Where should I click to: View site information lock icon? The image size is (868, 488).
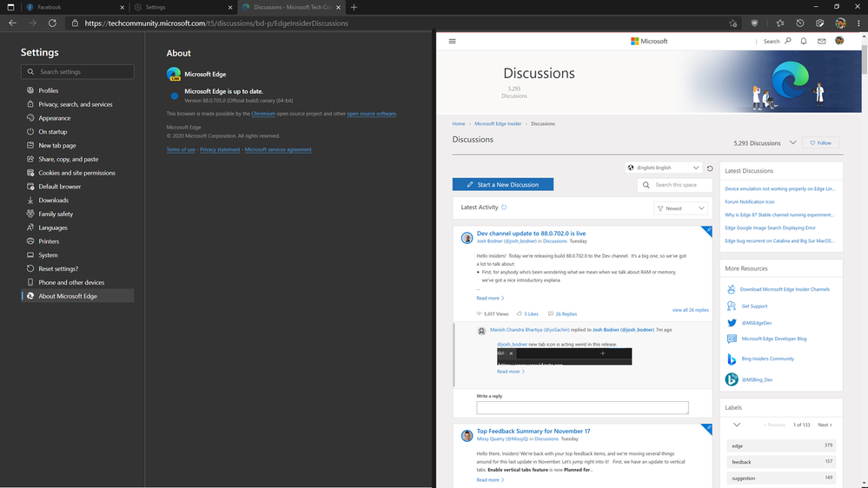[75, 23]
